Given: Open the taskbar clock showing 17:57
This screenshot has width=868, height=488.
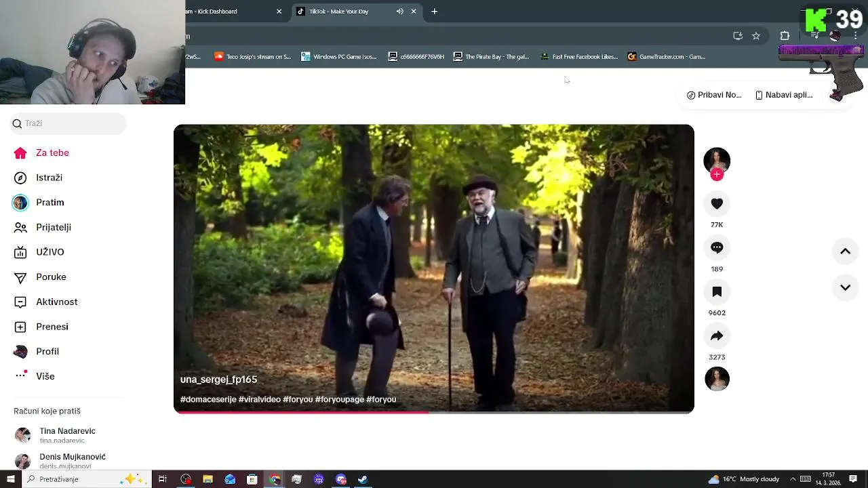Looking at the screenshot, I should pos(829,479).
